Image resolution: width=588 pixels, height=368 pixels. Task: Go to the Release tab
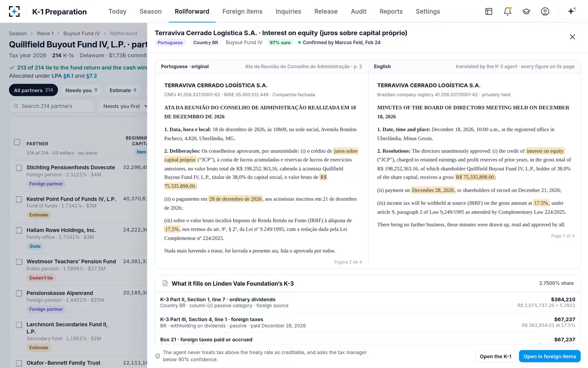pyautogui.click(x=326, y=11)
